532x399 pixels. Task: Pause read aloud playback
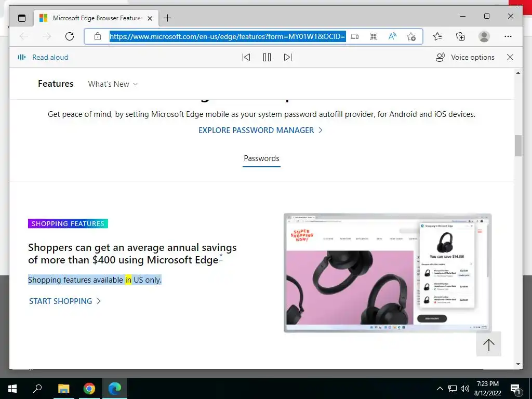(267, 57)
